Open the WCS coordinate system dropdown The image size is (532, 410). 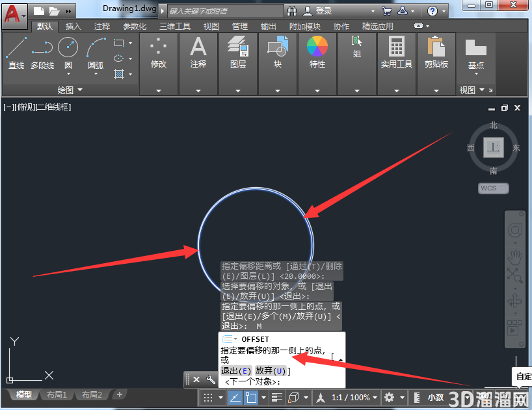pyautogui.click(x=494, y=188)
